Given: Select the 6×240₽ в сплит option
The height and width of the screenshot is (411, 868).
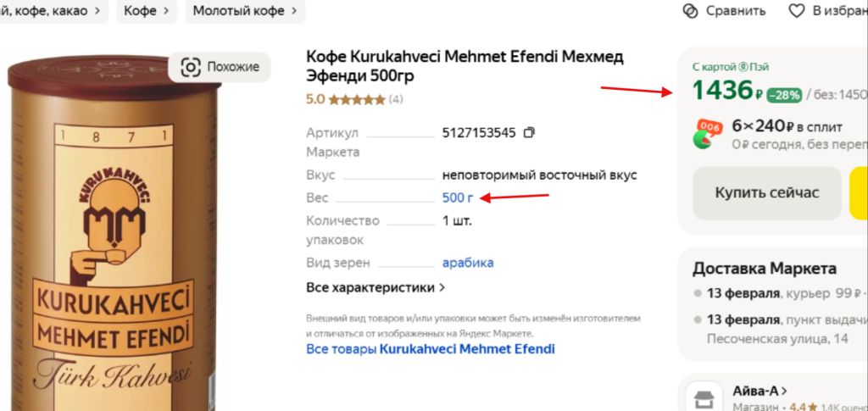Looking at the screenshot, I should coord(787,126).
